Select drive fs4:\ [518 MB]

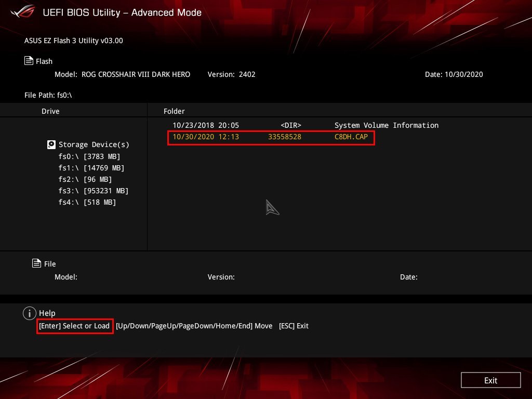pyautogui.click(x=87, y=202)
